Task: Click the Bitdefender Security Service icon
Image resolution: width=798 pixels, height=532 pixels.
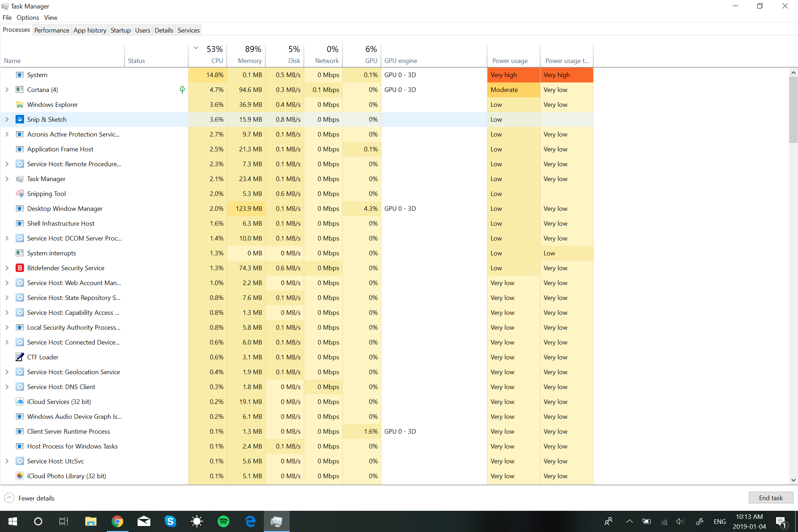Action: pyautogui.click(x=20, y=268)
